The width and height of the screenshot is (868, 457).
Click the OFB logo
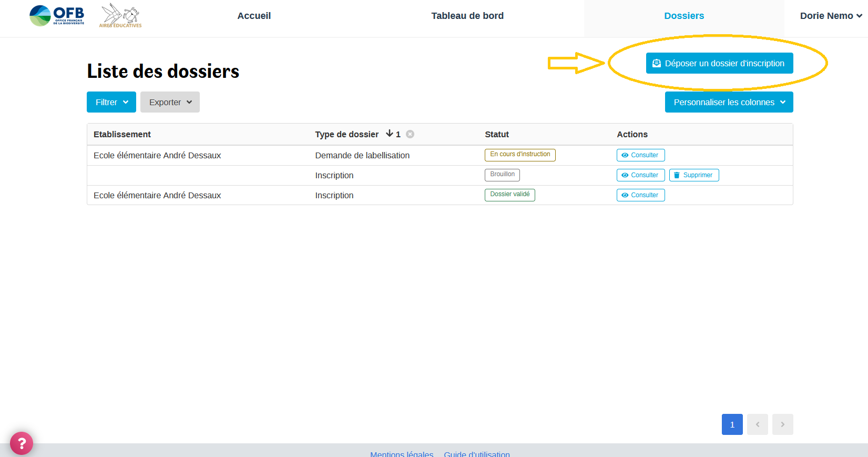pos(57,16)
